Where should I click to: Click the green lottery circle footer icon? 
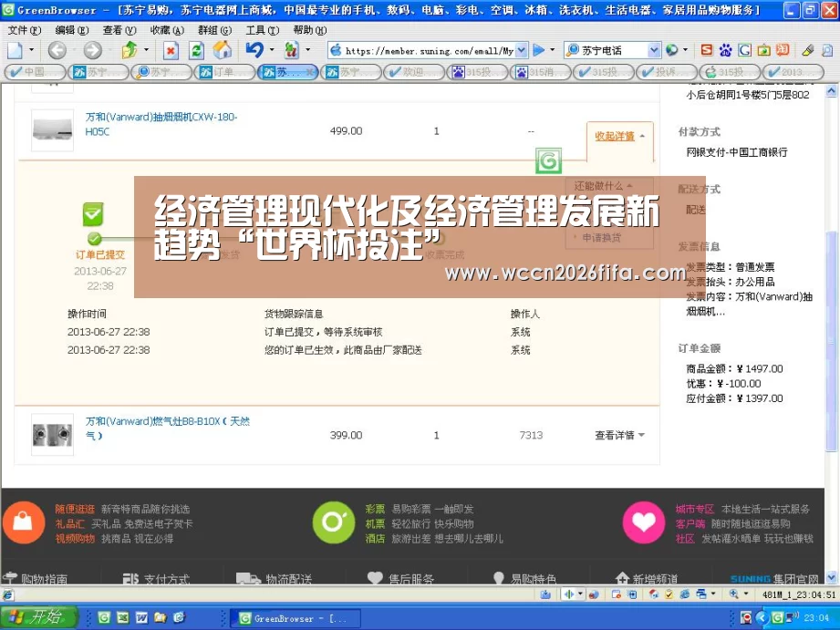(333, 522)
